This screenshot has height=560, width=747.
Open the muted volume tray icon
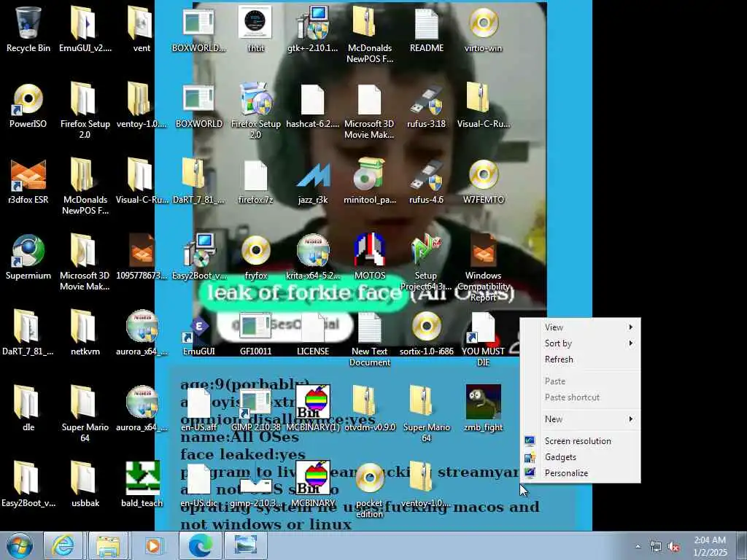click(673, 547)
